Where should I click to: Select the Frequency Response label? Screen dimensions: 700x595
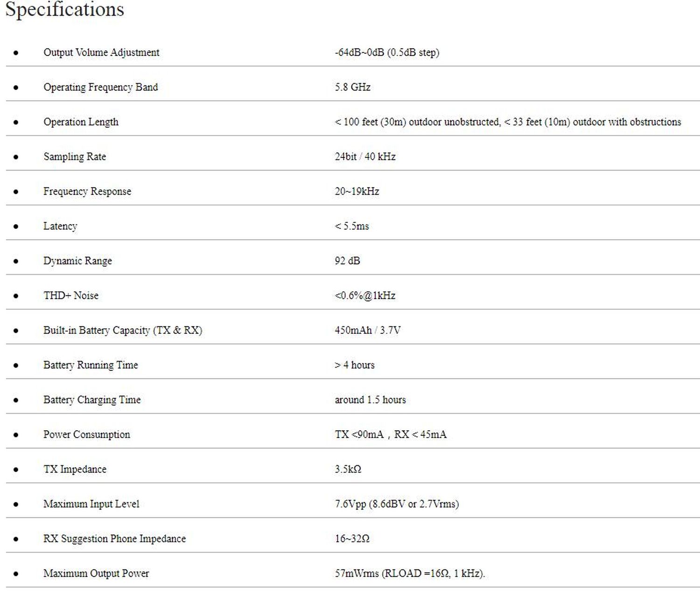87,191
